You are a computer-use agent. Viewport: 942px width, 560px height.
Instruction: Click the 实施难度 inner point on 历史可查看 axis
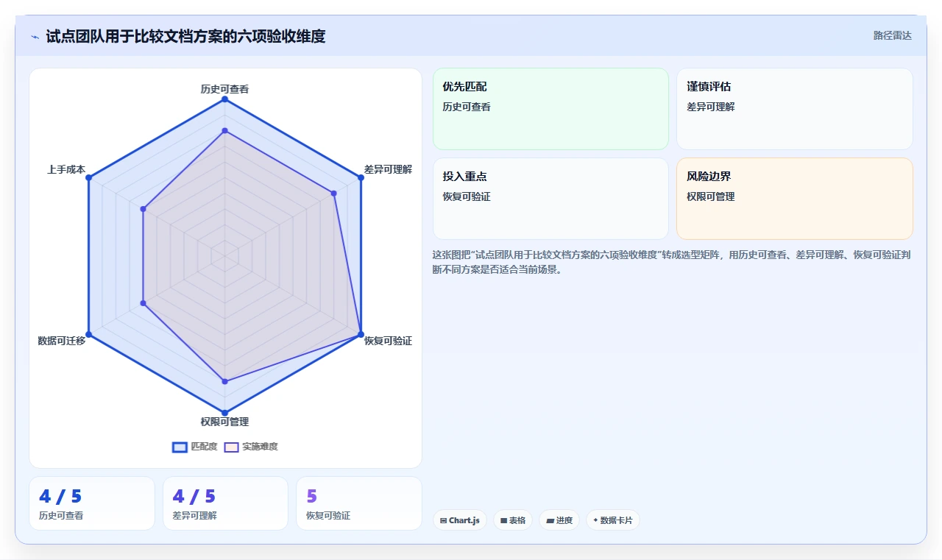225,130
